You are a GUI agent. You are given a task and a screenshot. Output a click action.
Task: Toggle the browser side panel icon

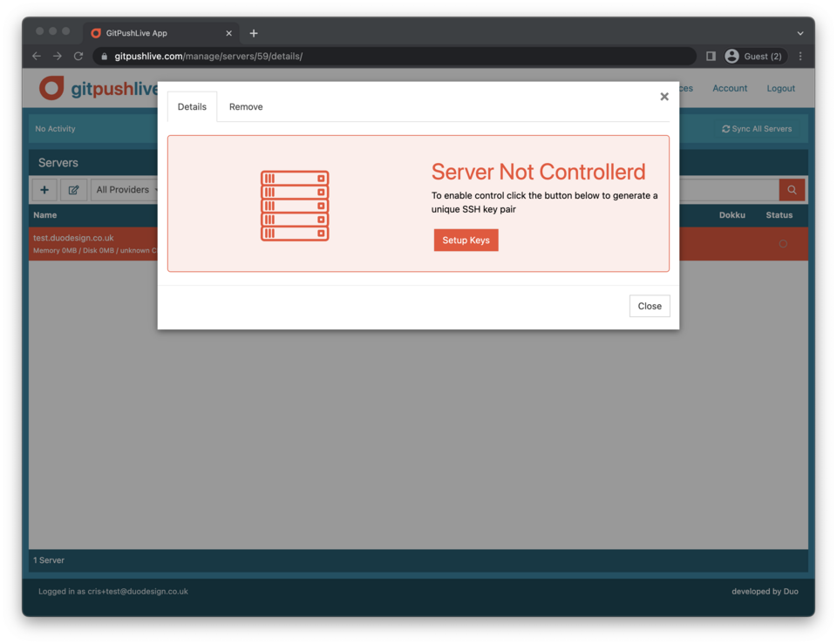[x=711, y=56]
